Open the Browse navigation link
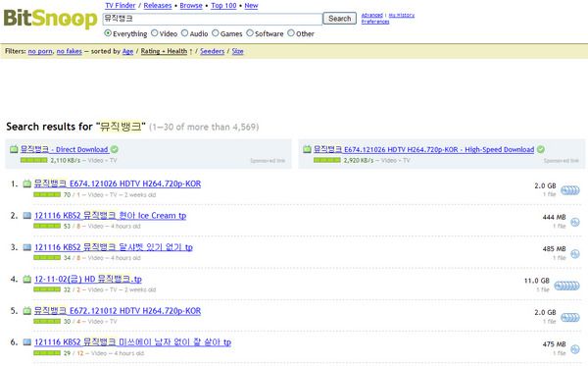 (191, 6)
